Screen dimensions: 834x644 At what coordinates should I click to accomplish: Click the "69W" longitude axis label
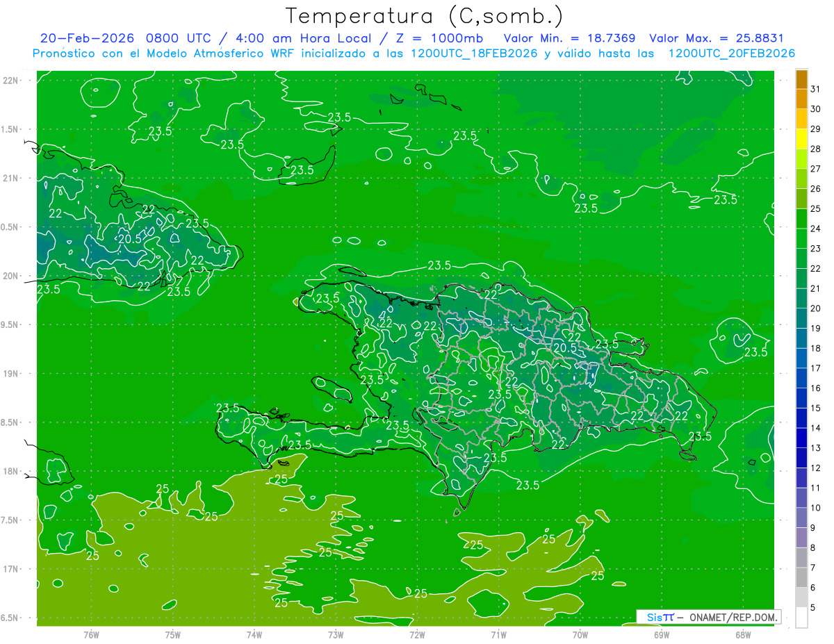(662, 635)
